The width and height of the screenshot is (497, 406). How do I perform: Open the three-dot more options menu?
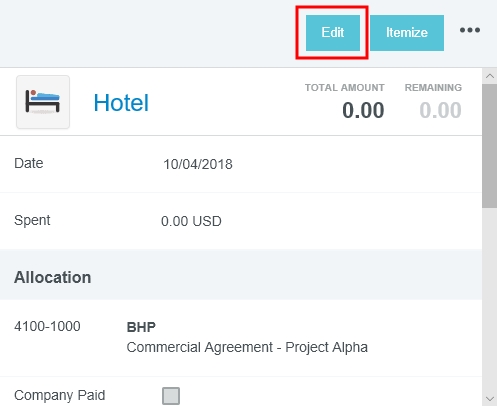click(470, 30)
